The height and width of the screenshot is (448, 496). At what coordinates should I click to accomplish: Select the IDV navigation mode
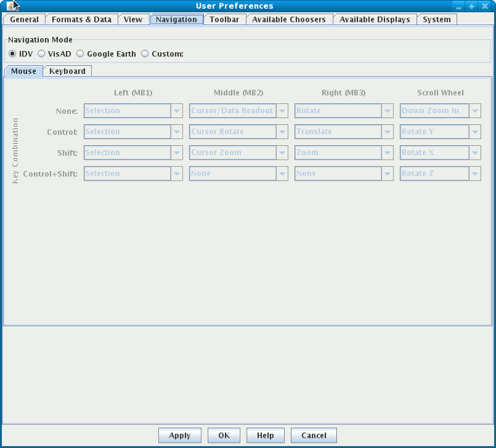[13, 54]
